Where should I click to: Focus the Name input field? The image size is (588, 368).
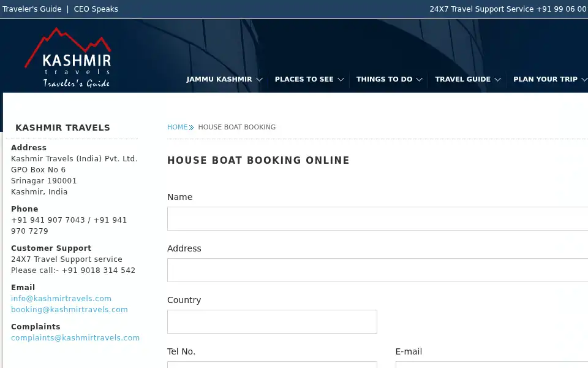pos(378,218)
